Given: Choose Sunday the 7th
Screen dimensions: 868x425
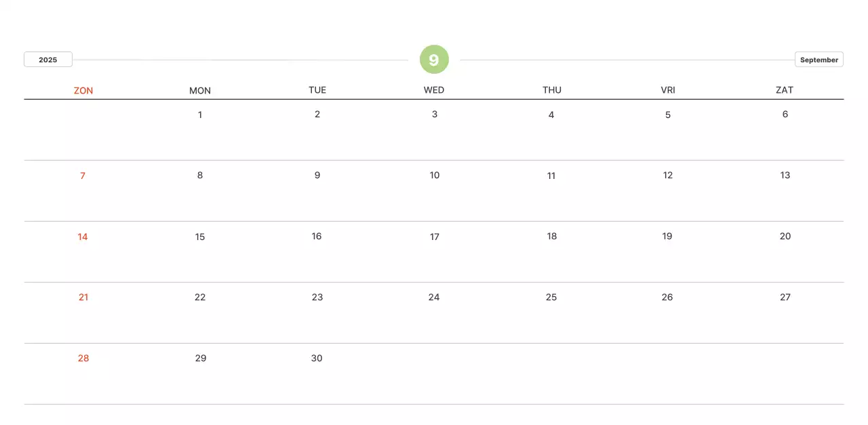Looking at the screenshot, I should point(83,176).
